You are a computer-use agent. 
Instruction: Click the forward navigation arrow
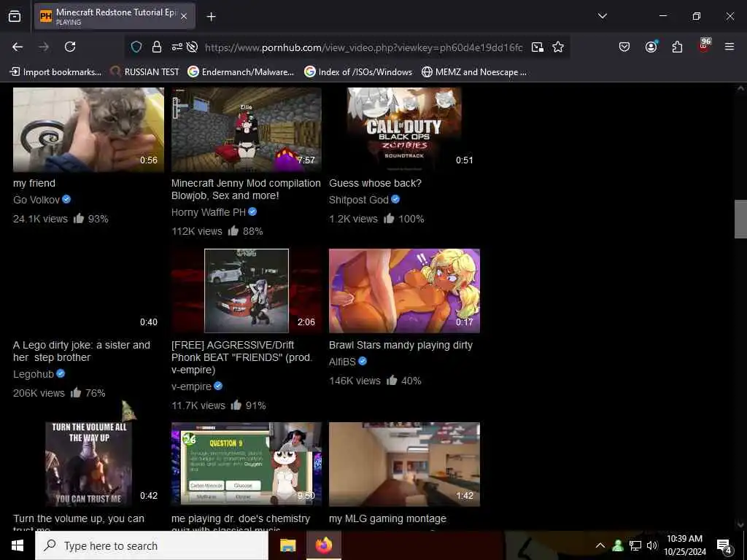[x=44, y=47]
